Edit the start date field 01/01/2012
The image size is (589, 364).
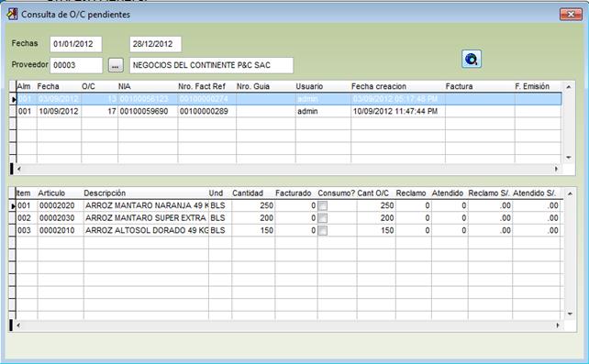[x=76, y=44]
